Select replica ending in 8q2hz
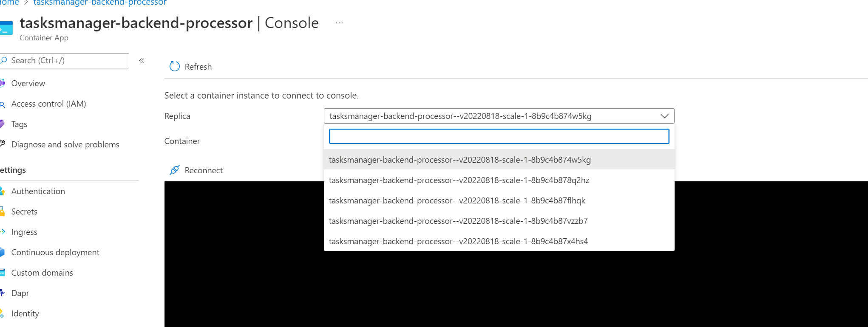 459,180
